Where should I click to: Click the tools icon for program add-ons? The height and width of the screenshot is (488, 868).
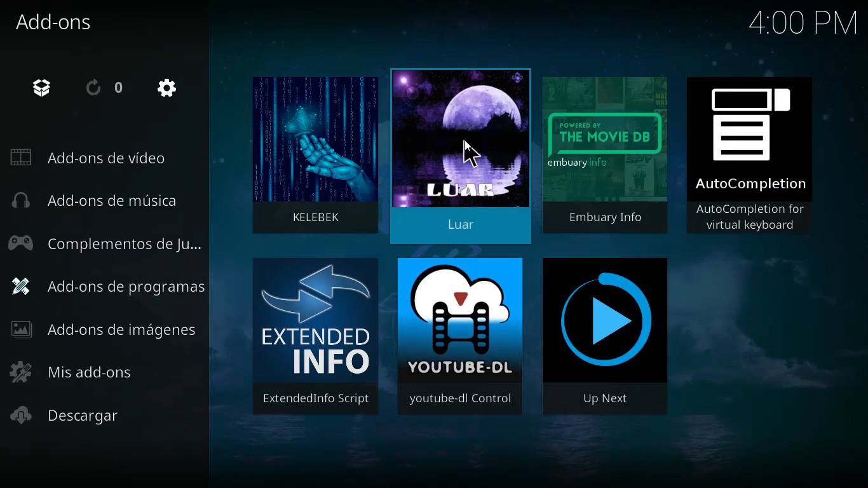coord(21,287)
